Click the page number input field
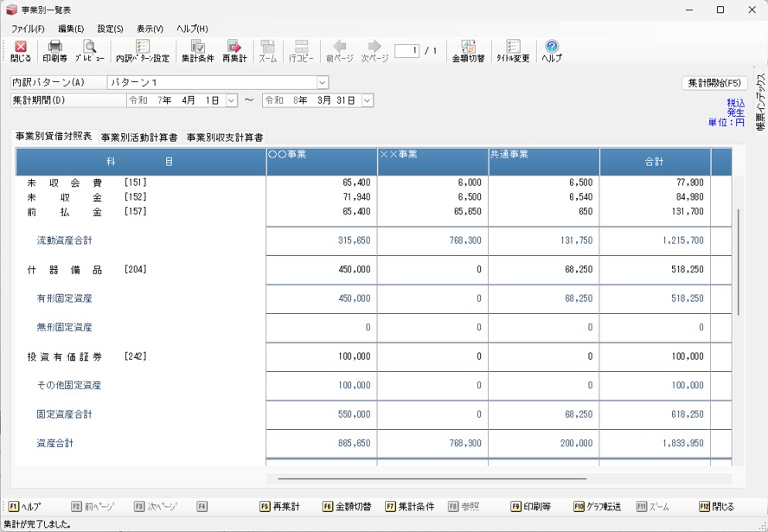The width and height of the screenshot is (768, 532). 406,51
